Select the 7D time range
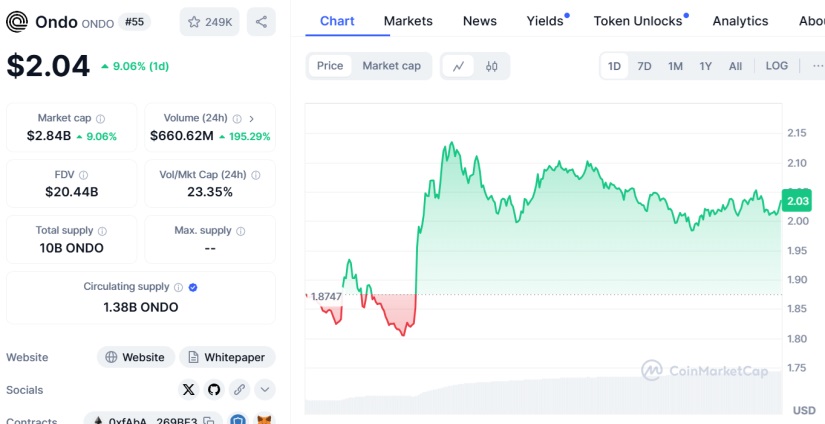825x424 pixels. coord(645,66)
